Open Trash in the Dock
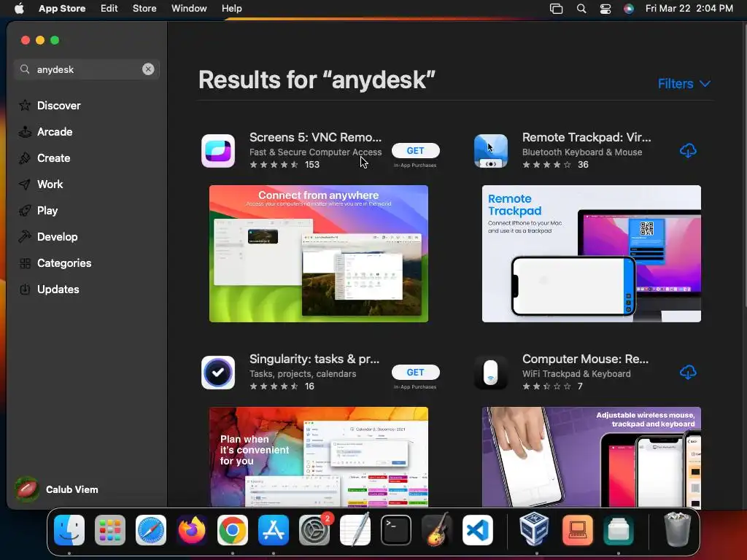This screenshot has width=747, height=560. coord(677,530)
